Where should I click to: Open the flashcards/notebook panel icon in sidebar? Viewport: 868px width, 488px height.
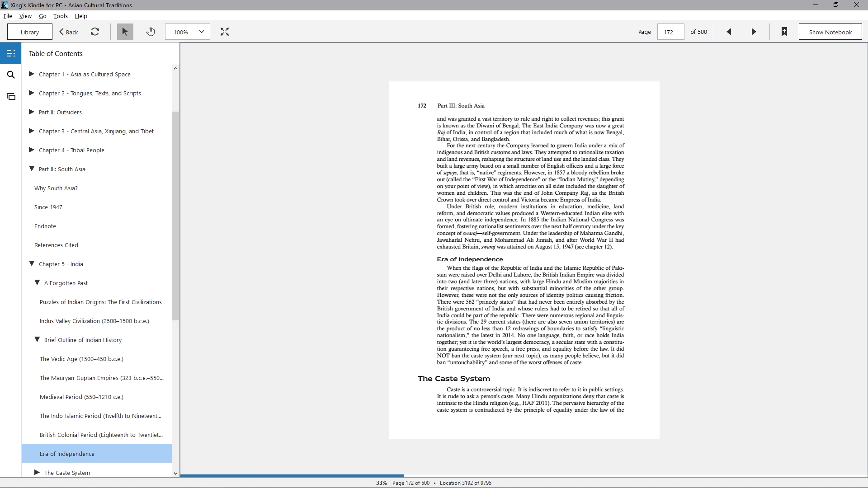click(x=11, y=96)
